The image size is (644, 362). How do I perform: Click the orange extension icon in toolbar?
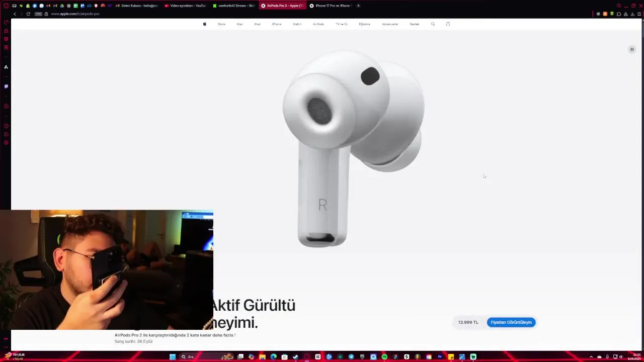(x=605, y=14)
